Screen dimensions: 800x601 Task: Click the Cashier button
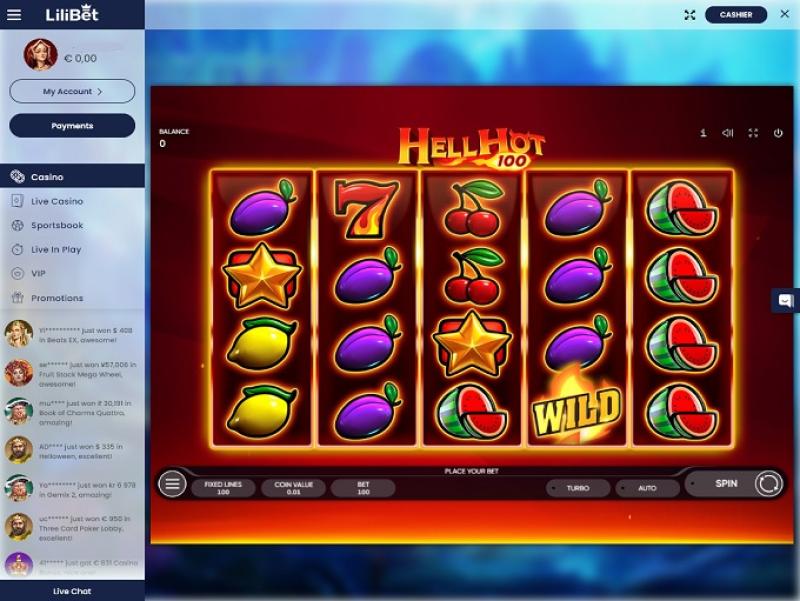pos(736,15)
